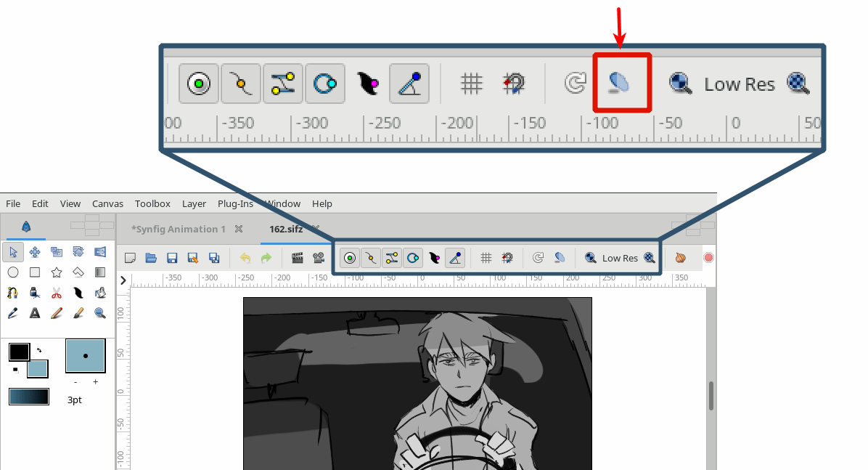Image resolution: width=868 pixels, height=470 pixels.
Task: Click the Save floppy disk icon
Action: pos(172,258)
